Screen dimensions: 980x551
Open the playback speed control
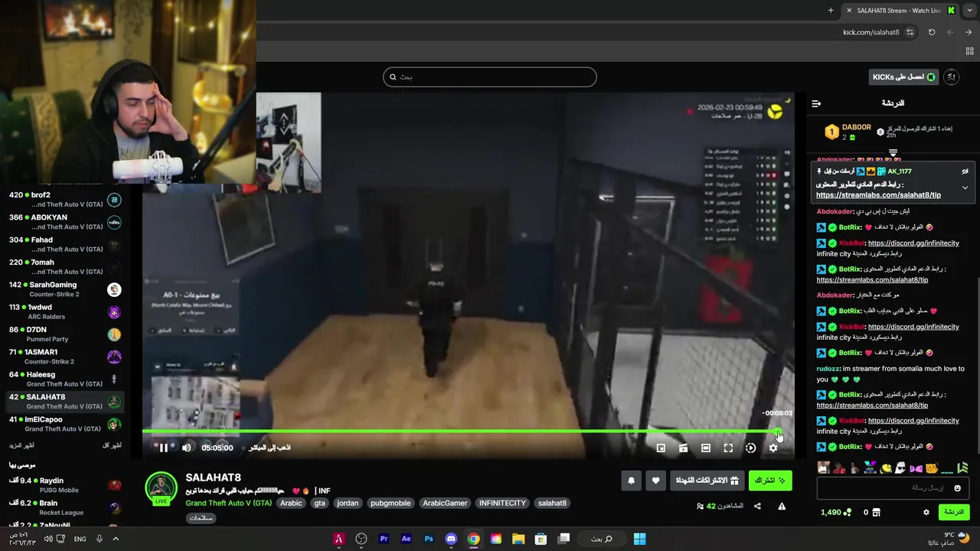(751, 448)
